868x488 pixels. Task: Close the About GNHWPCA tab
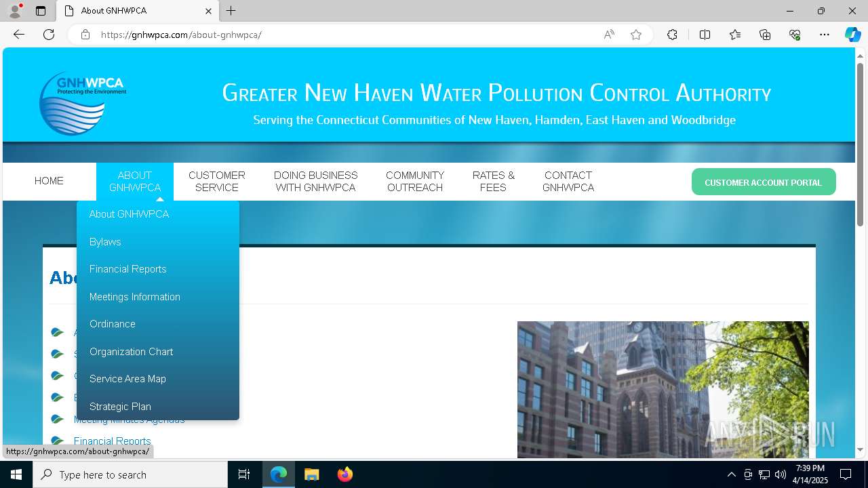click(x=208, y=11)
